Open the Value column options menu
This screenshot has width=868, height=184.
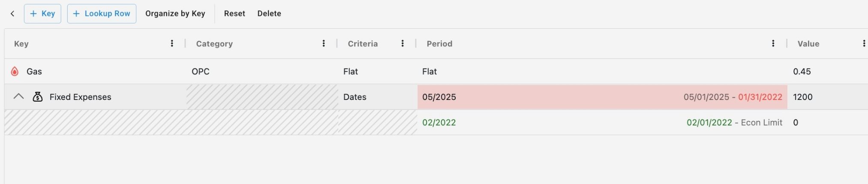click(863, 43)
